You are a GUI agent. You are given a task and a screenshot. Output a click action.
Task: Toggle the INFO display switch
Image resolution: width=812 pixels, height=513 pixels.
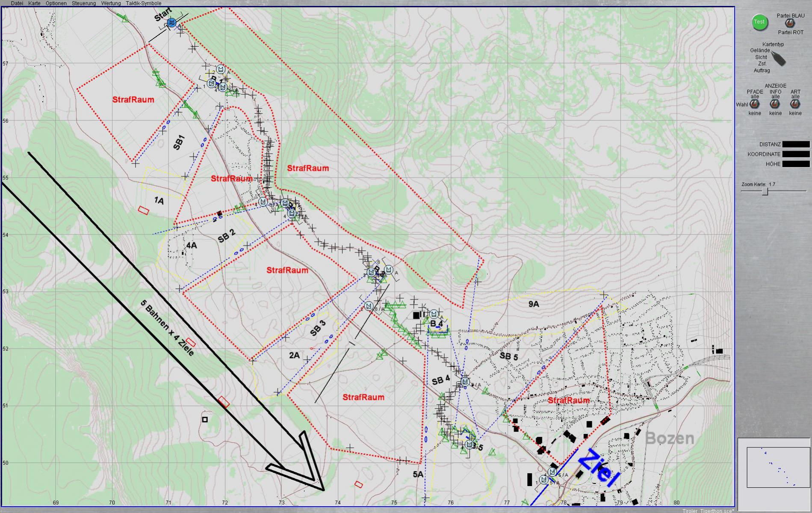pyautogui.click(x=775, y=104)
